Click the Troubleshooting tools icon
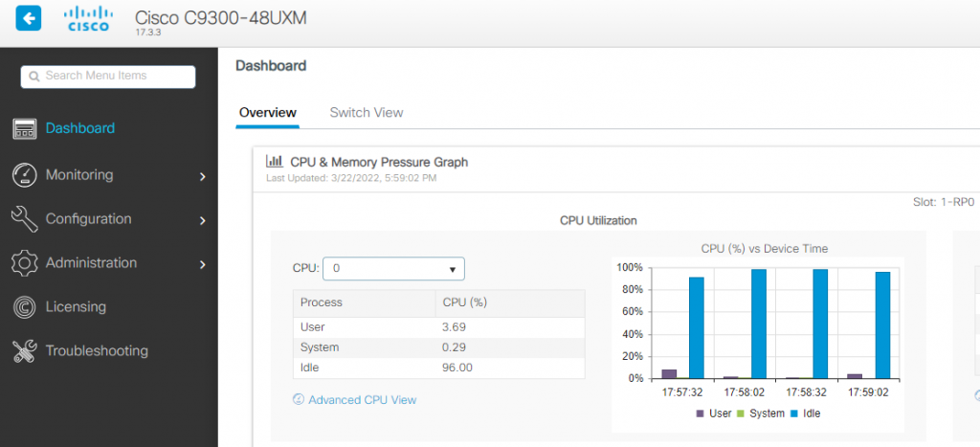Screen dimensions: 980x447 [24, 350]
